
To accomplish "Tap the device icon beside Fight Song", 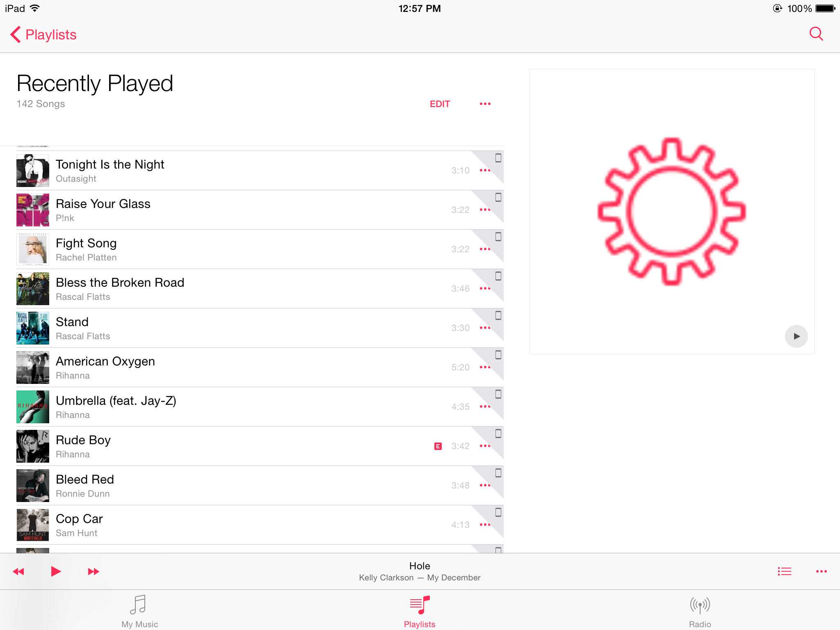I will point(498,237).
